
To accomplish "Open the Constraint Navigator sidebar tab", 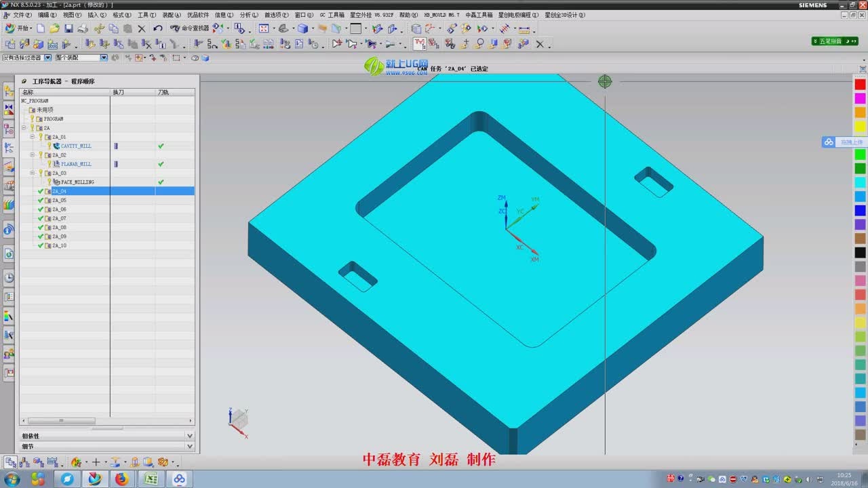I will tap(9, 109).
